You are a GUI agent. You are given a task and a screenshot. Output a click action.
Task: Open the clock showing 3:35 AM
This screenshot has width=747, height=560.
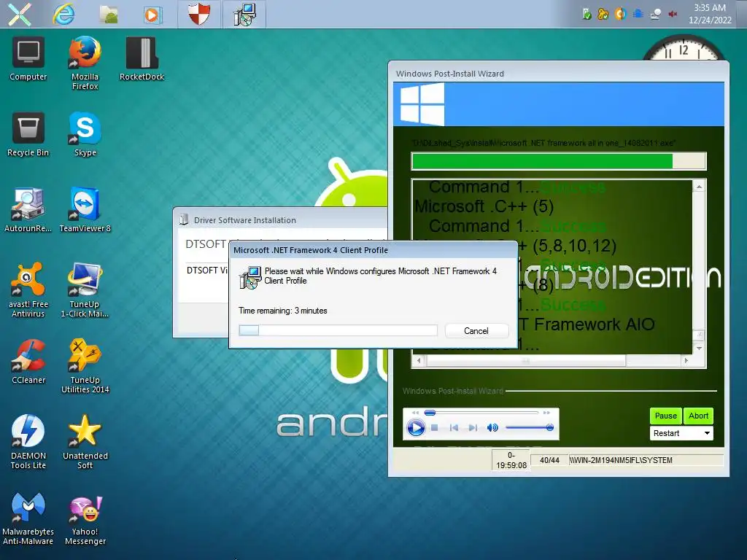tap(709, 14)
